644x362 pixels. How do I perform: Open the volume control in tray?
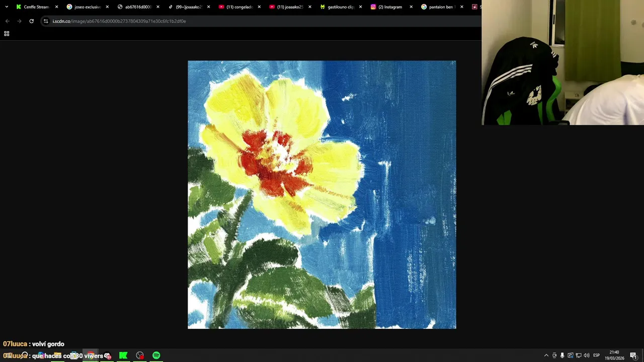pos(587,355)
